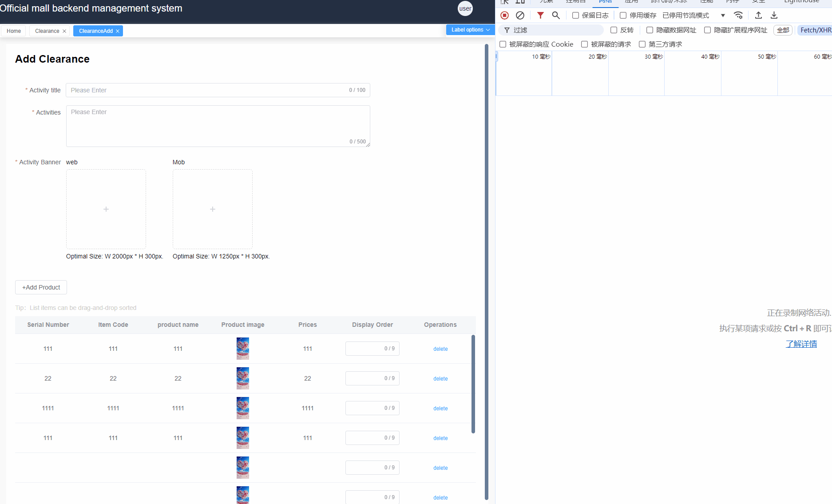Open the 了解详情 learn more link
This screenshot has width=832, height=504.
801,344
